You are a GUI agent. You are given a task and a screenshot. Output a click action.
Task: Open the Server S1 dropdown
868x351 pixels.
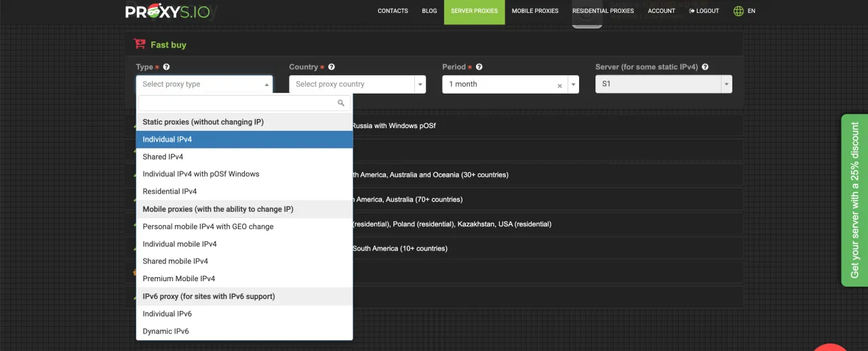click(x=663, y=84)
